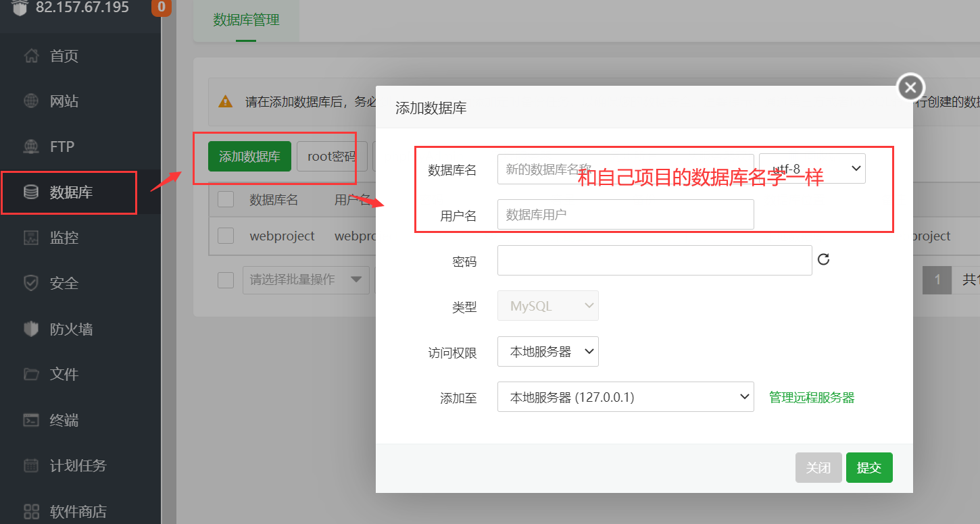Click the orange warning triangle icon
Image resolution: width=980 pixels, height=524 pixels.
225,102
